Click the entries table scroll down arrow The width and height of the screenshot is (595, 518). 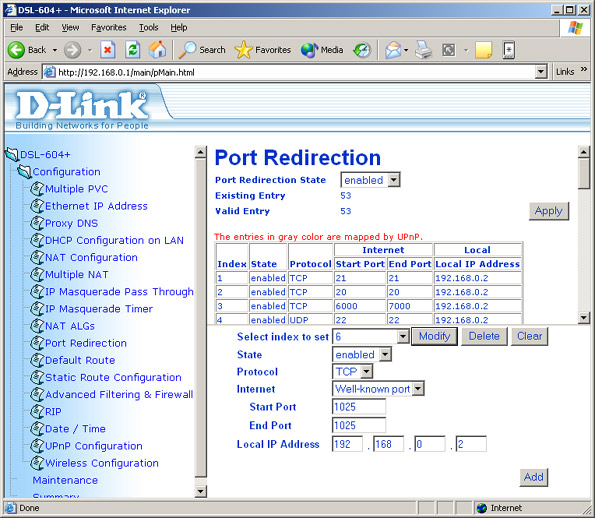[583, 317]
